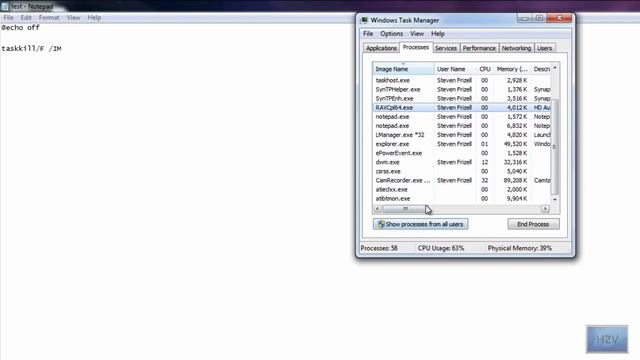This screenshot has height=360, width=640.
Task: Click CPU Usage 63% in status bar
Action: pos(440,248)
